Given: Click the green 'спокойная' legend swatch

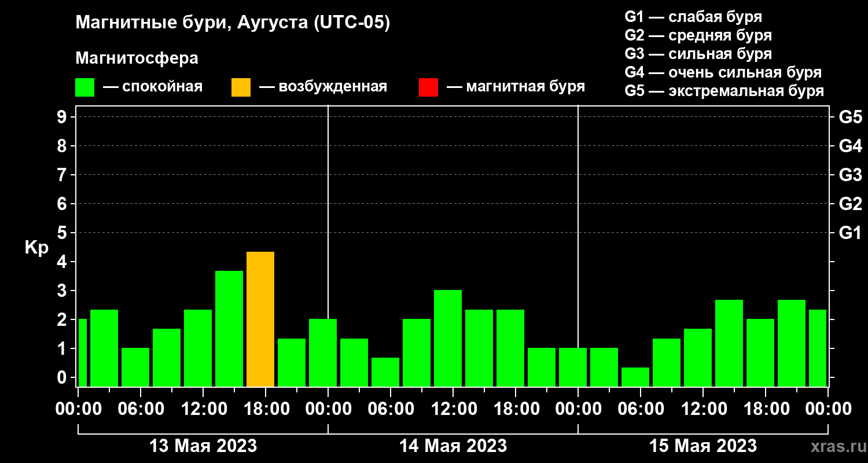Looking at the screenshot, I should (x=84, y=87).
